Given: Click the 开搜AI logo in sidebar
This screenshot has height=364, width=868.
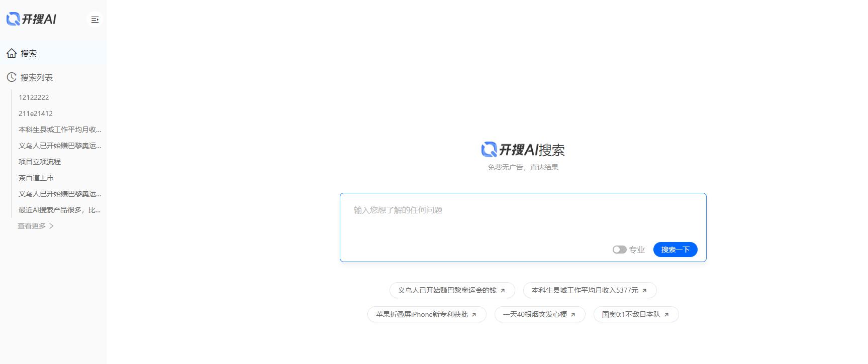Looking at the screenshot, I should 31,19.
